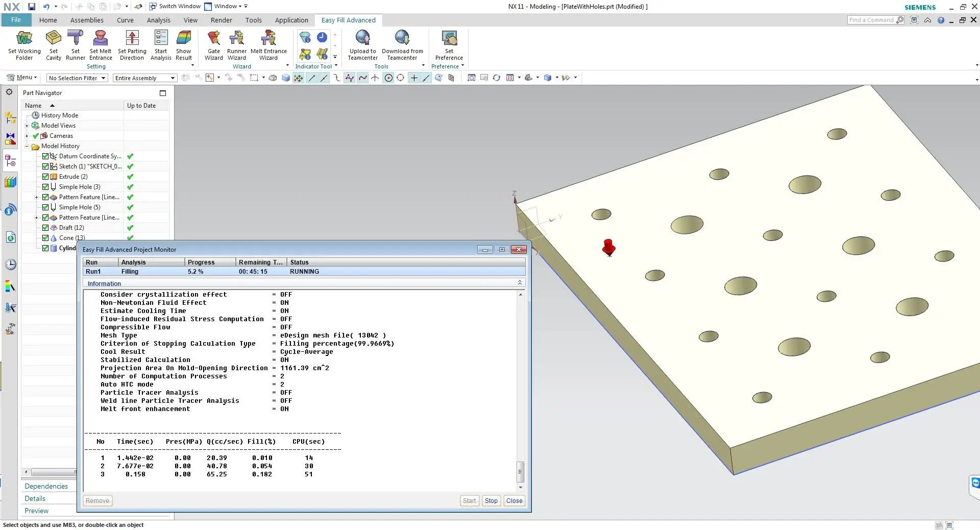Click Download from Teamcenter
This screenshot has width=980, height=530.
tap(402, 45)
